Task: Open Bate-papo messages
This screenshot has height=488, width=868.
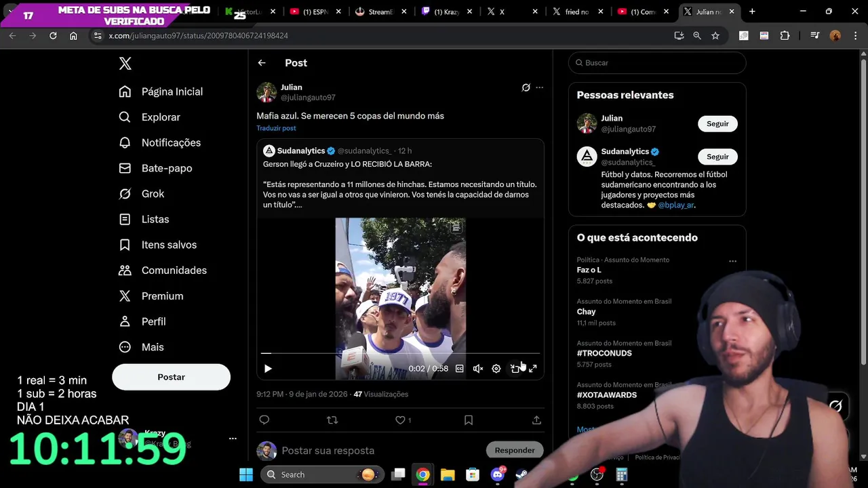Action: [155, 168]
